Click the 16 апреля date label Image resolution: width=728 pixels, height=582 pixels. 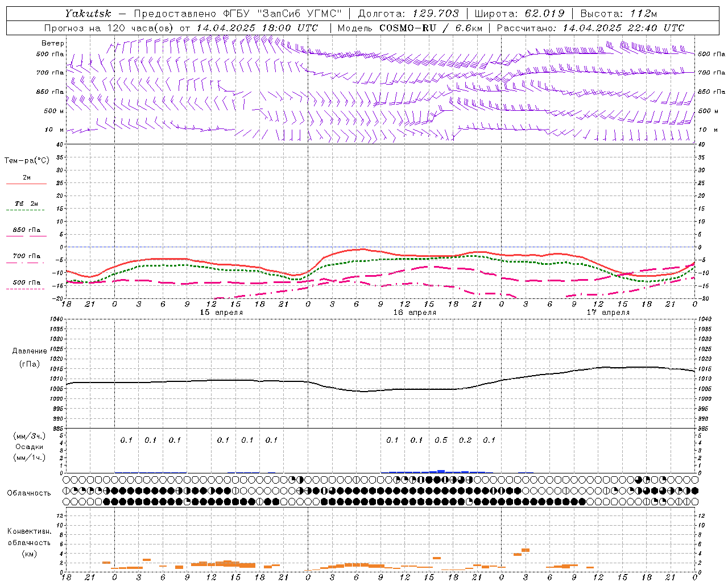[x=415, y=313]
